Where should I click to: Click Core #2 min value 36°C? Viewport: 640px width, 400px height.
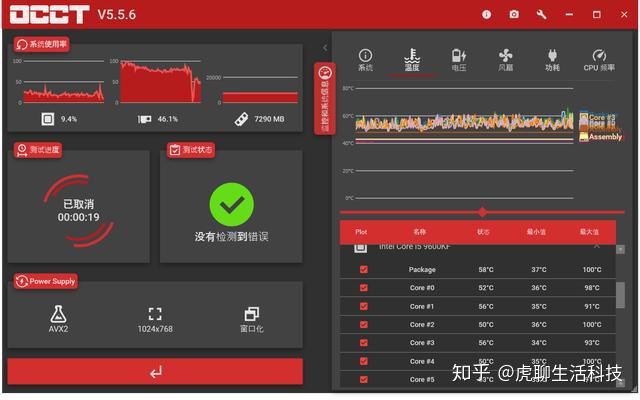click(539, 324)
